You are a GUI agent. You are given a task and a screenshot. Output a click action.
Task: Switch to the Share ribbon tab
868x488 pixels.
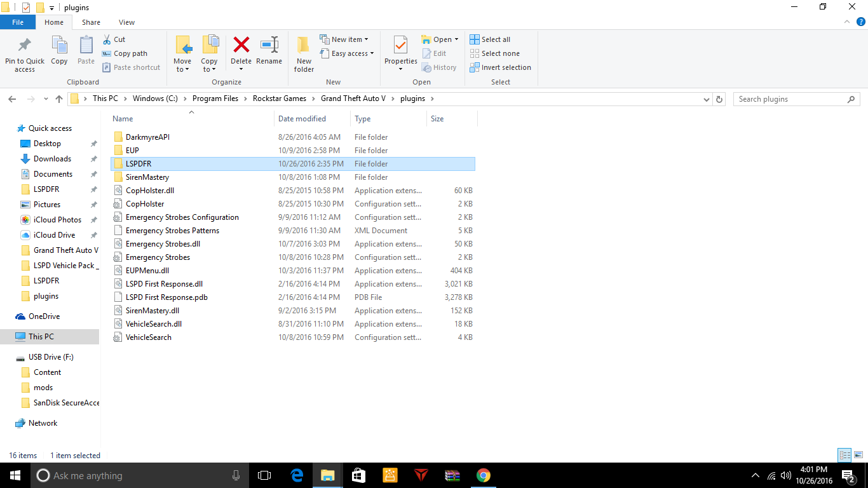tap(91, 22)
